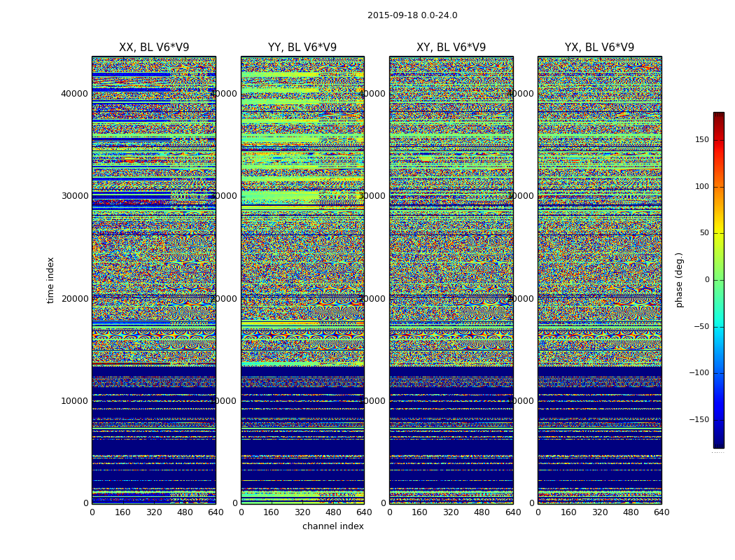
Task: Click the XX panel x-axis tick "640"
Action: (216, 512)
